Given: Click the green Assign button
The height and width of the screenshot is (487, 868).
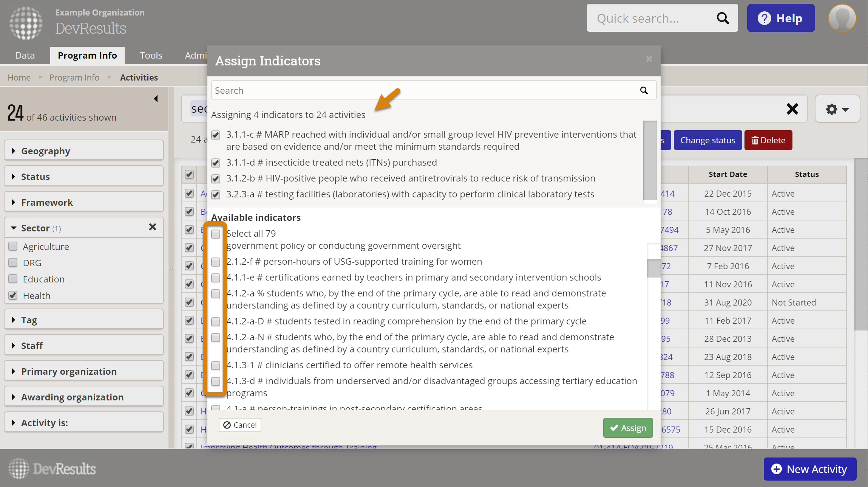Looking at the screenshot, I should click(x=628, y=428).
